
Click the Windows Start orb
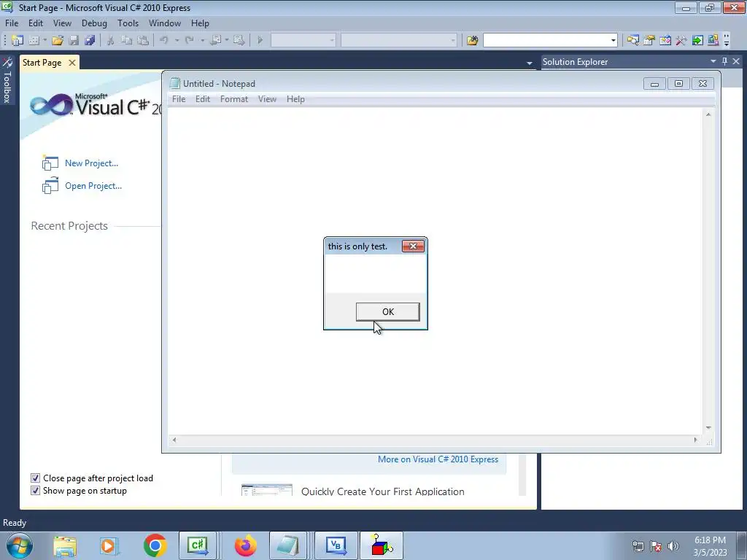[x=19, y=545]
